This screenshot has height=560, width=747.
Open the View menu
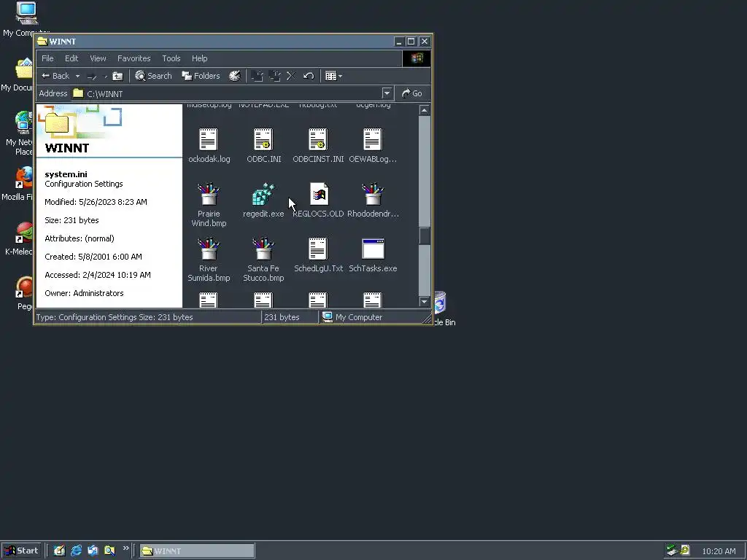point(98,58)
